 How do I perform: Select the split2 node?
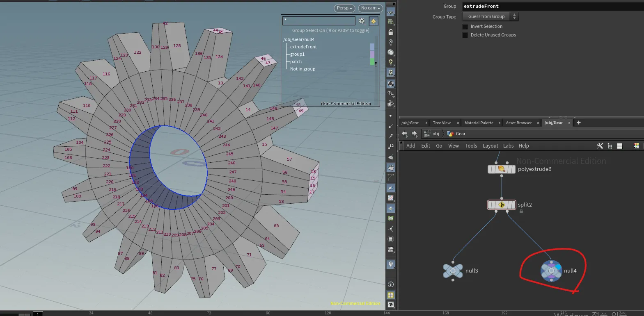pos(502,205)
